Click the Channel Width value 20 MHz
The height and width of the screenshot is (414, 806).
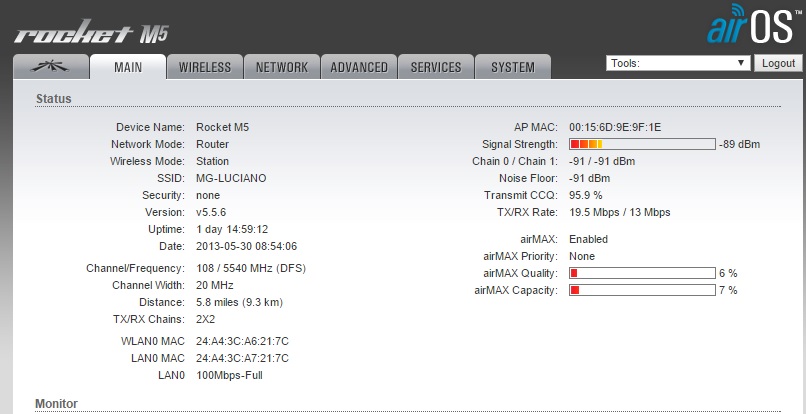tap(215, 285)
